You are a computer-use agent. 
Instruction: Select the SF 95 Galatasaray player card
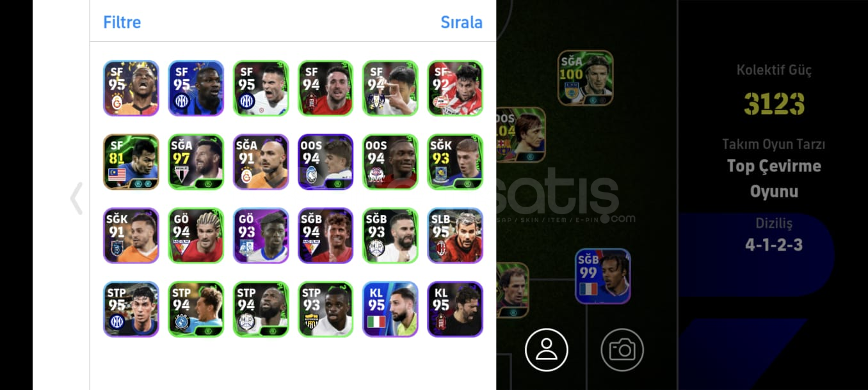point(131,88)
